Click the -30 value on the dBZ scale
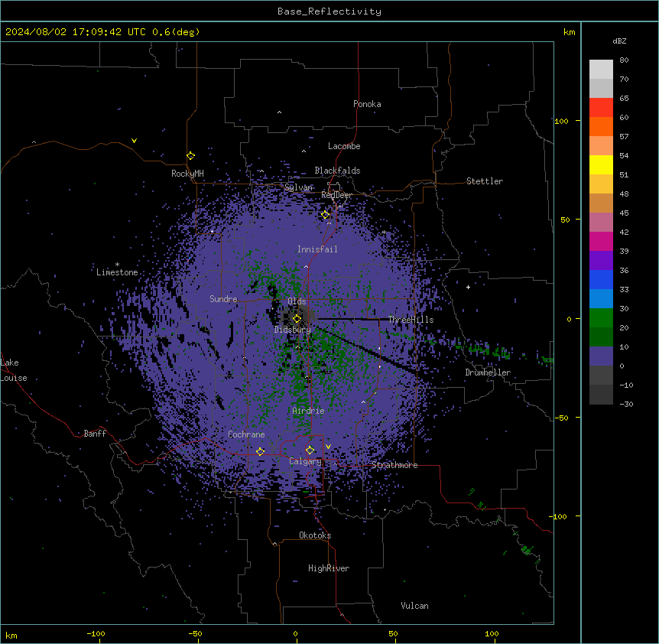 click(626, 404)
